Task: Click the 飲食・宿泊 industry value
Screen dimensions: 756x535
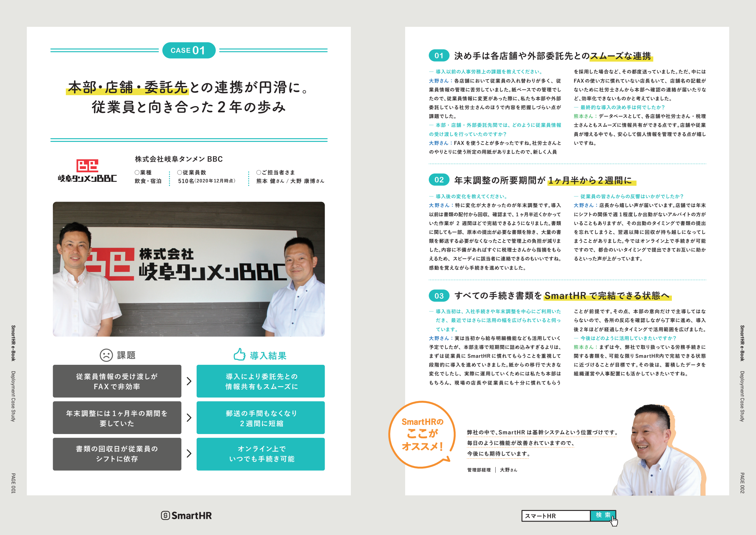Action: point(148,181)
